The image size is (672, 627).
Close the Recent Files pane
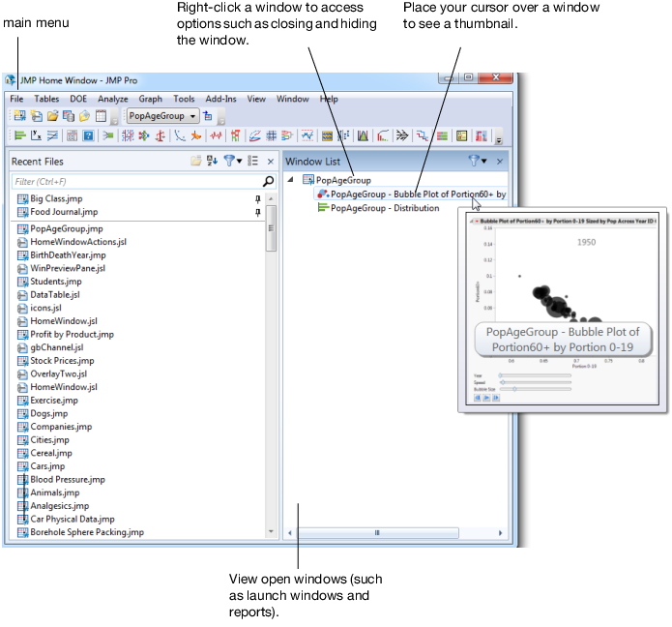point(271,162)
